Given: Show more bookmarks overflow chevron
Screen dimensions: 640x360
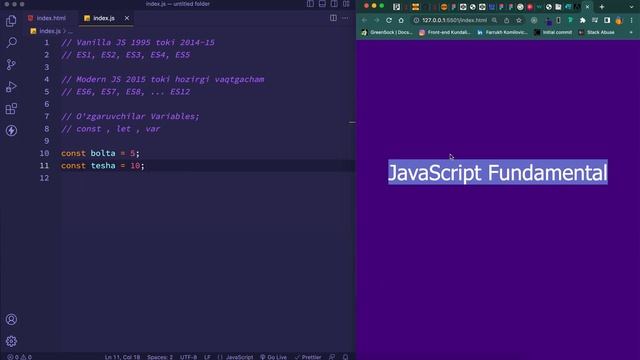Looking at the screenshot, I should [631, 32].
